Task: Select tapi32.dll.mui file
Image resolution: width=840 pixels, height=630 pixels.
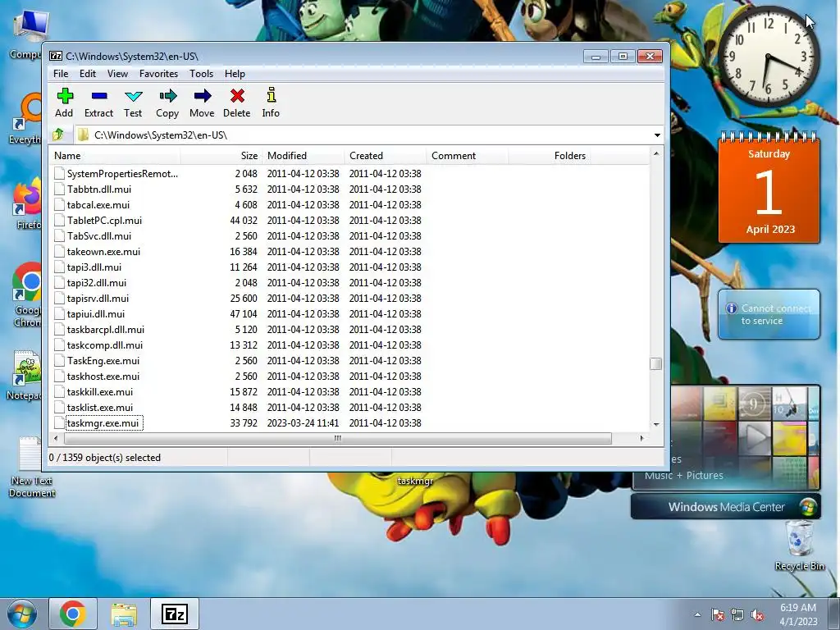Action: point(97,282)
